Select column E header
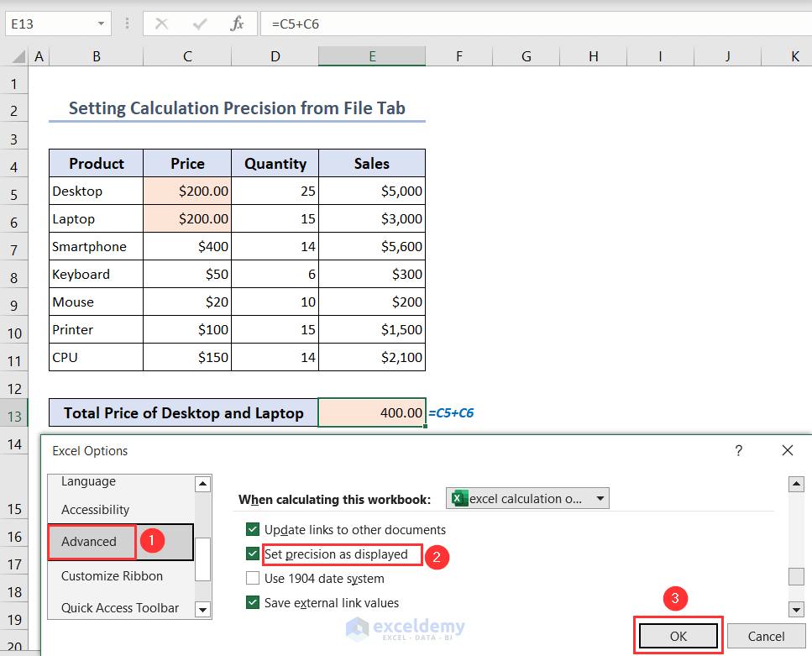Screen dimensions: 812x656 [x=371, y=56]
